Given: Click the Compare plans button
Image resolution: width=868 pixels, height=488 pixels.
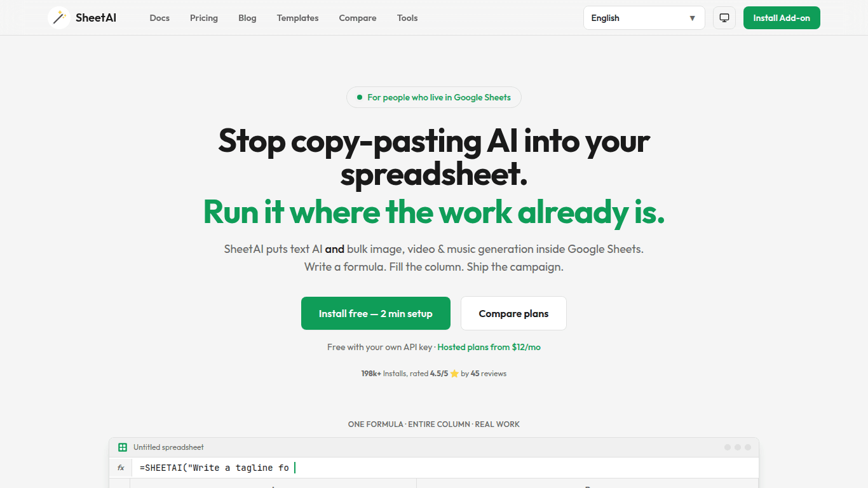Looking at the screenshot, I should [x=513, y=313].
